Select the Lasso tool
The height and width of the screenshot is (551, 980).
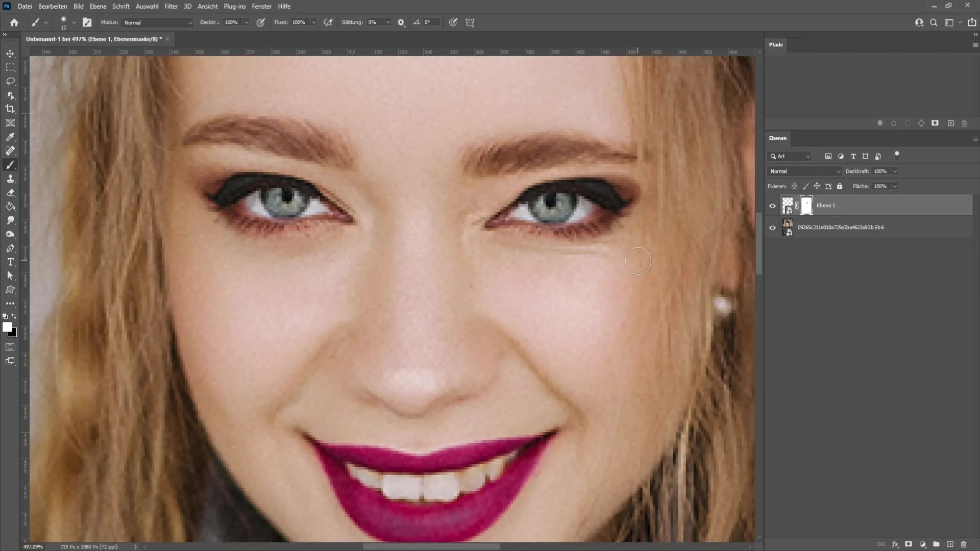[x=10, y=80]
